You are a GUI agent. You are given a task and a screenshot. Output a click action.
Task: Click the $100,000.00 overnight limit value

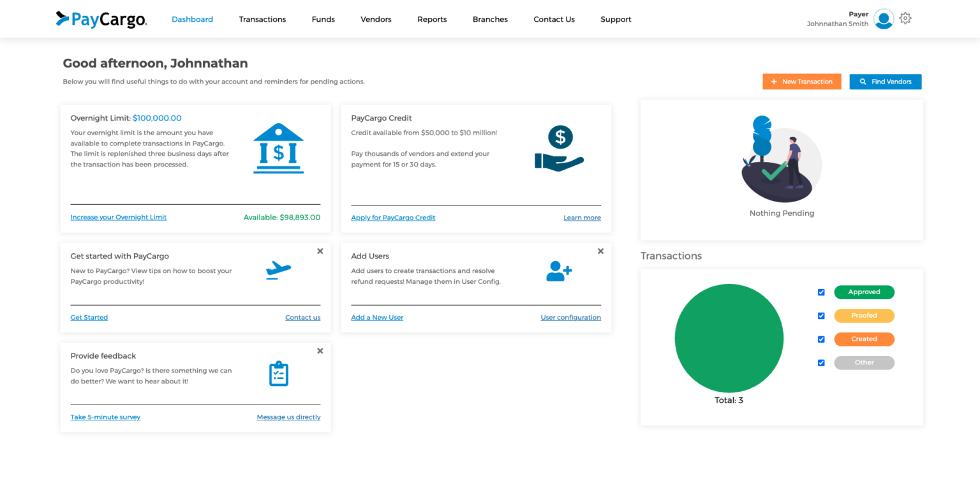click(157, 118)
